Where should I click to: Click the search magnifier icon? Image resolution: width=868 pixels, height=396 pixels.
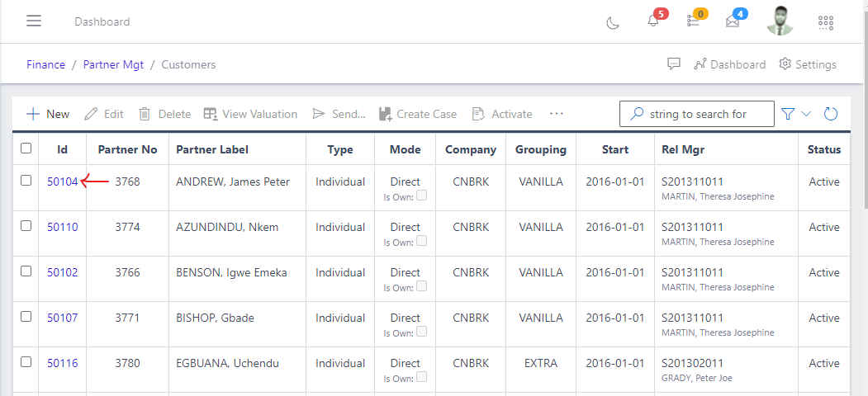(637, 114)
